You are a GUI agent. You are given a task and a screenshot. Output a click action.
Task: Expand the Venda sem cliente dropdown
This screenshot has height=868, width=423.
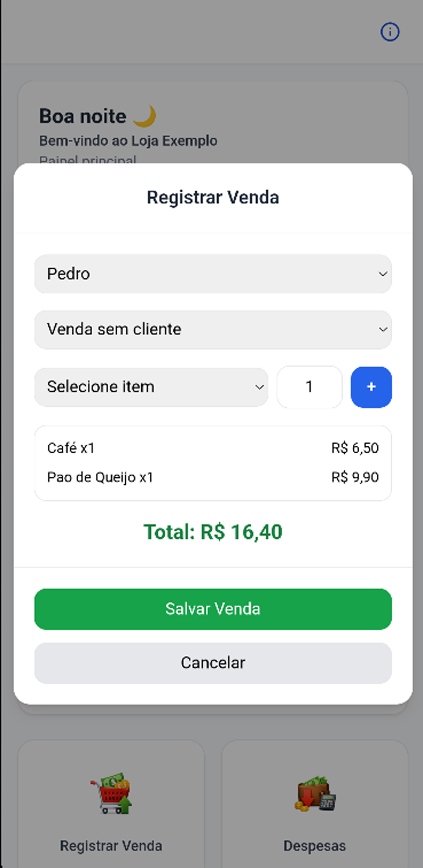(x=213, y=329)
